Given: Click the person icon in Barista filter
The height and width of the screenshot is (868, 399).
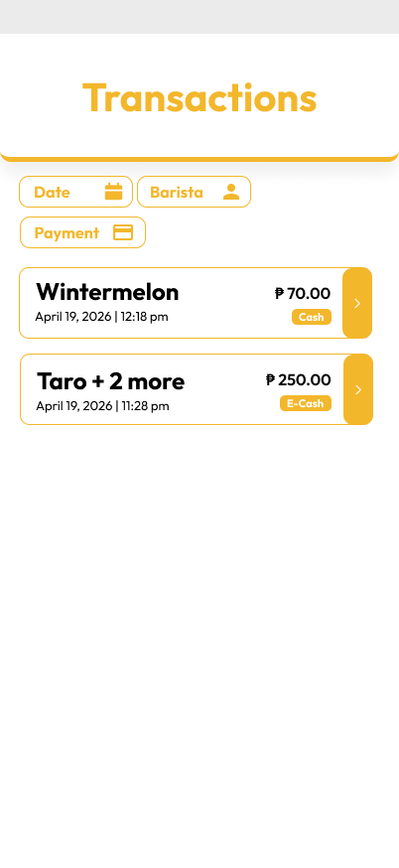Looking at the screenshot, I should (231, 192).
